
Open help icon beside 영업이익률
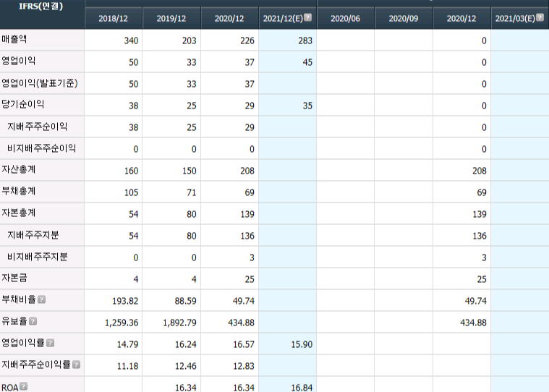[50, 343]
